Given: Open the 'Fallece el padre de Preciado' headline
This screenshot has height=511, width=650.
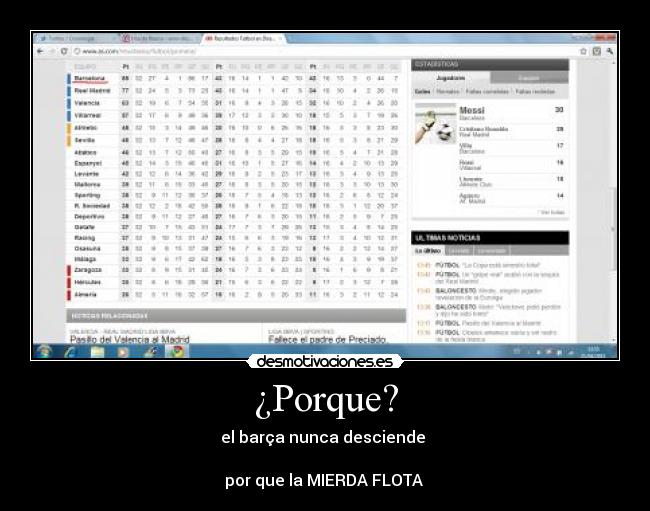Looking at the screenshot, I should [x=327, y=339].
